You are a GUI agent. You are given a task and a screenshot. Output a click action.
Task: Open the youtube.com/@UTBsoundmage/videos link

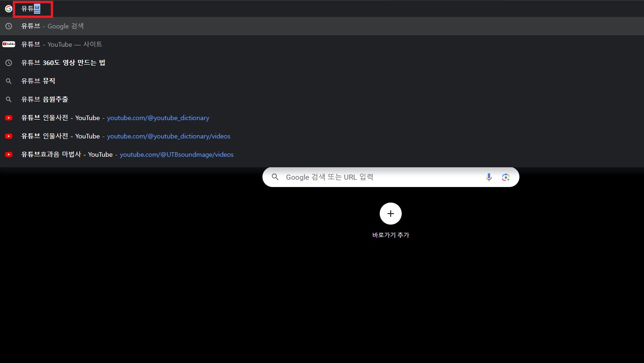point(177,154)
